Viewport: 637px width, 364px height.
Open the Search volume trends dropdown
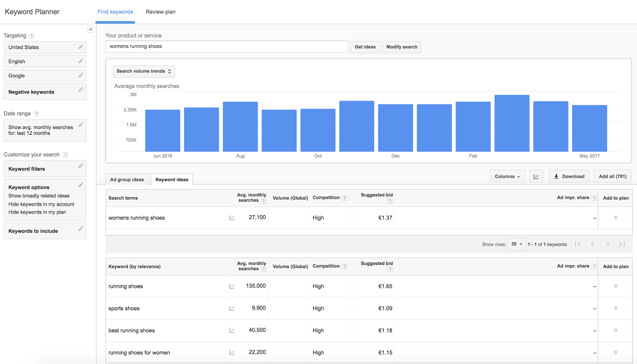(144, 72)
